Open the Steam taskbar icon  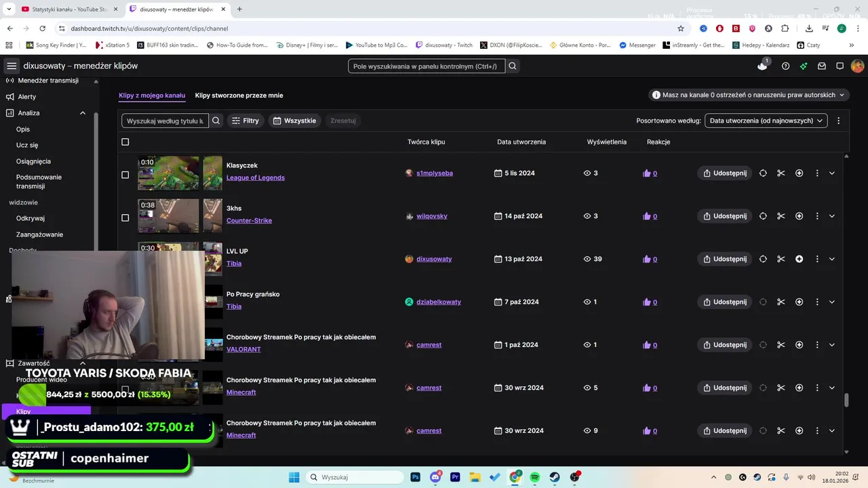click(x=555, y=477)
